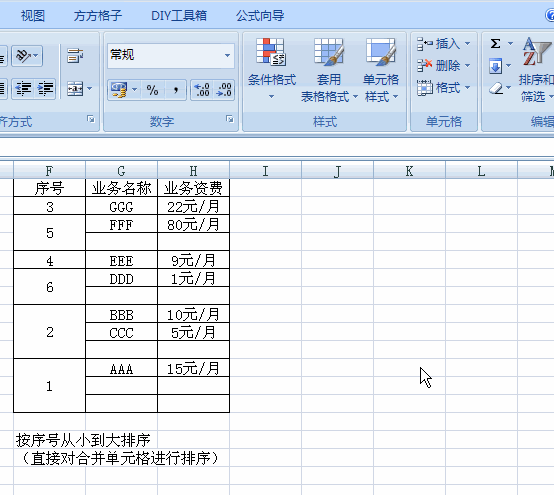Open alignment dialog launcher
Image resolution: width=554 pixels, height=495 pixels.
click(91, 119)
